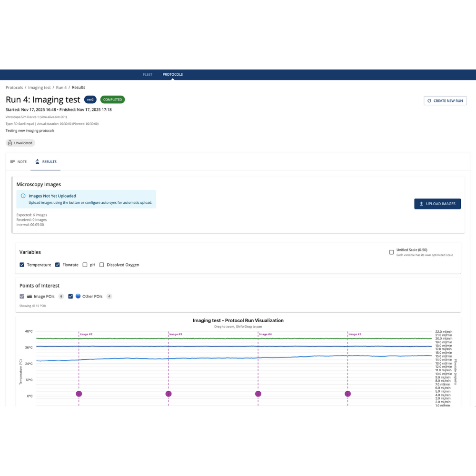Click the blue circle icon beside Other POIs
This screenshot has height=476, width=476.
coord(78,297)
